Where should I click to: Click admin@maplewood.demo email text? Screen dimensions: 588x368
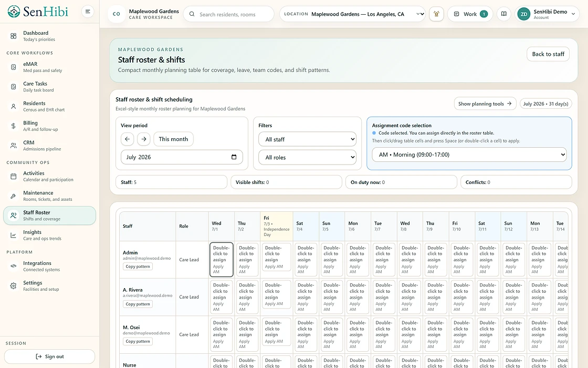pos(146,258)
